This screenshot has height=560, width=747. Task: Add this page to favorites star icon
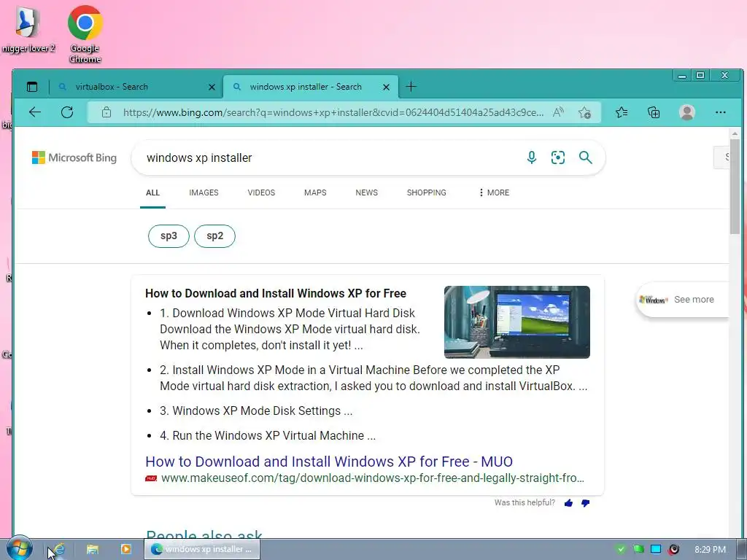[x=584, y=112]
